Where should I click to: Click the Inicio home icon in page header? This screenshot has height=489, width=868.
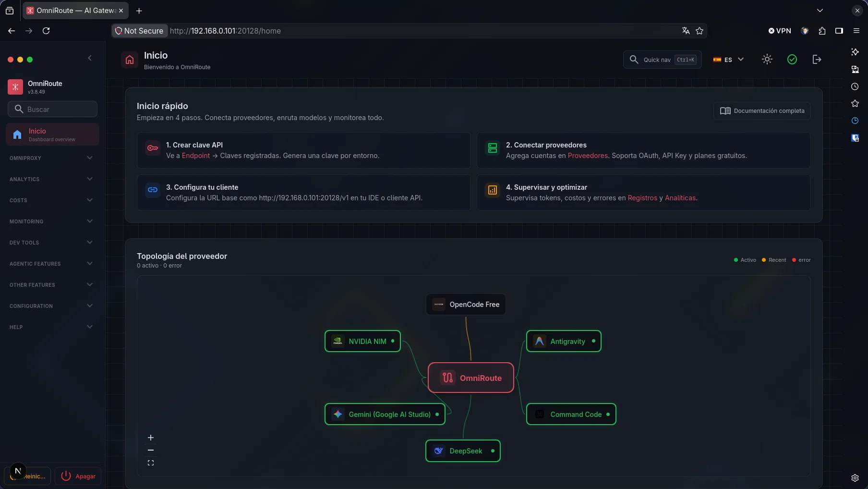pos(130,60)
